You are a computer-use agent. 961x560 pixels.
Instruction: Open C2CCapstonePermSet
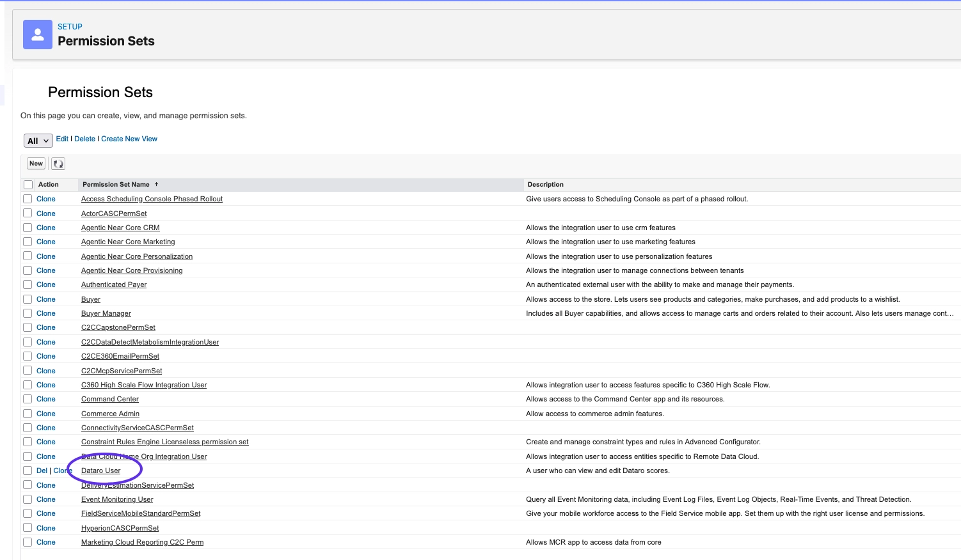tap(118, 327)
